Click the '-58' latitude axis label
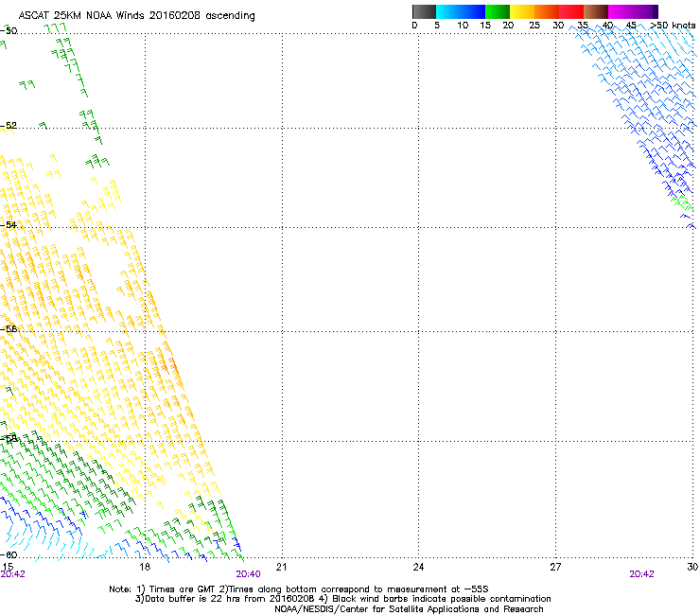Screen dimensions: 700x615 point(9,439)
